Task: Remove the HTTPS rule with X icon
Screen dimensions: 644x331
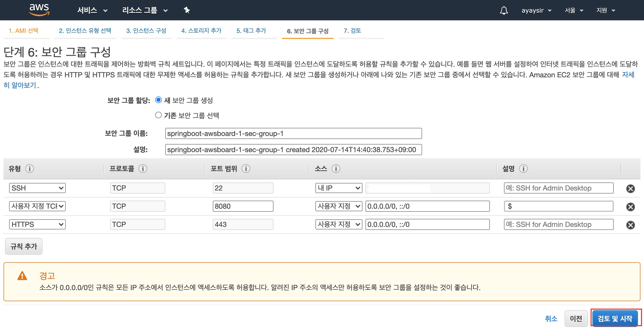Action: pos(630,225)
